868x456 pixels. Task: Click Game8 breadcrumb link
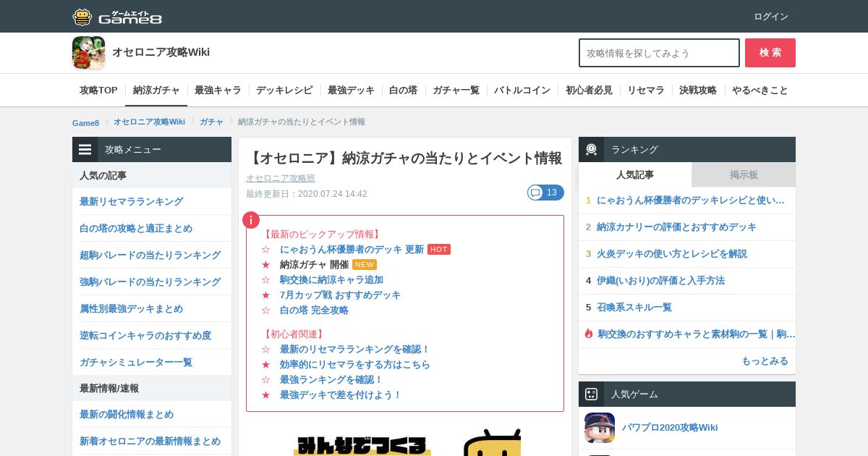click(x=85, y=122)
